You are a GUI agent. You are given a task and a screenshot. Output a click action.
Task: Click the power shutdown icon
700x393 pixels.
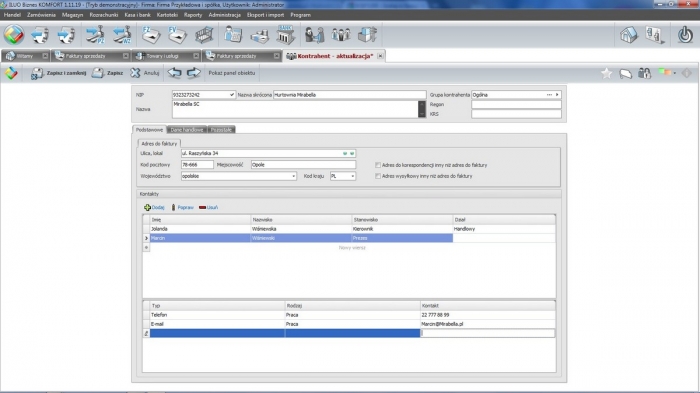pyautogui.click(x=685, y=35)
